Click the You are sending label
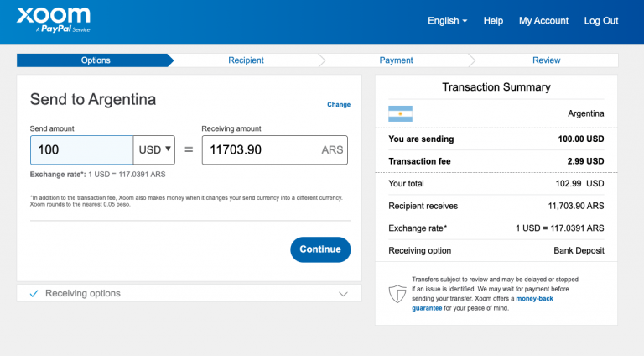Screen dimensions: 644x356 (x=421, y=139)
